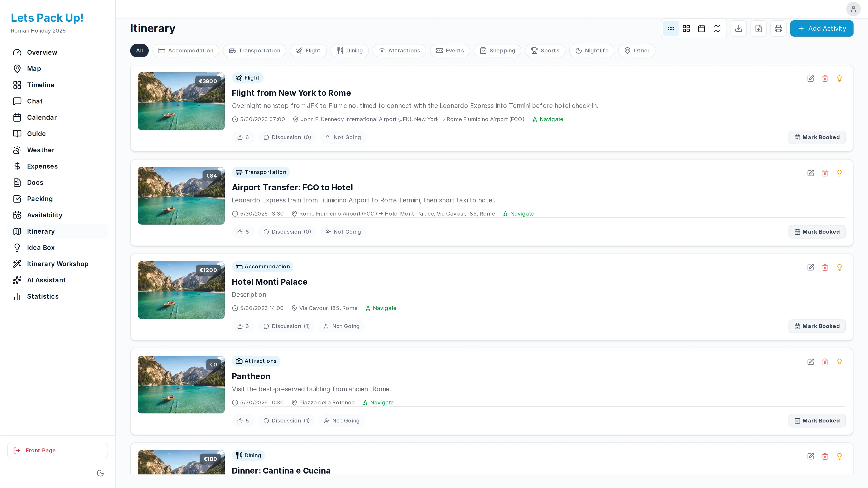This screenshot has height=488, width=868.
Task: Go to Front Page button
Action: point(58,451)
